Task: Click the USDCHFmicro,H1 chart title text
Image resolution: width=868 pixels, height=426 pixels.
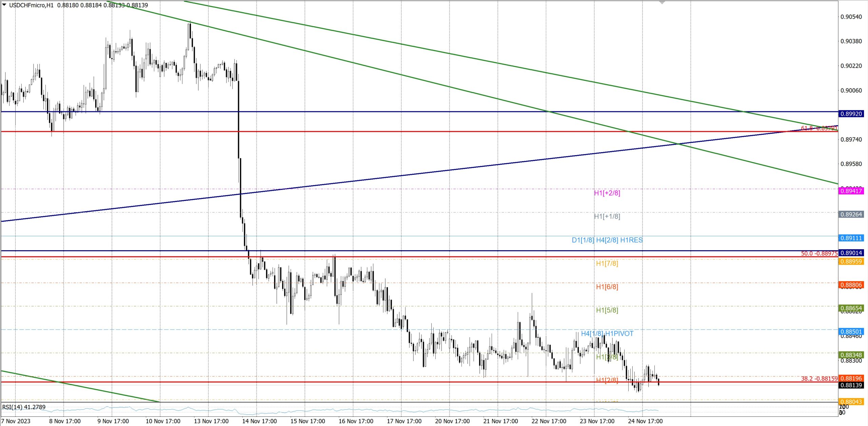Action: (31, 5)
